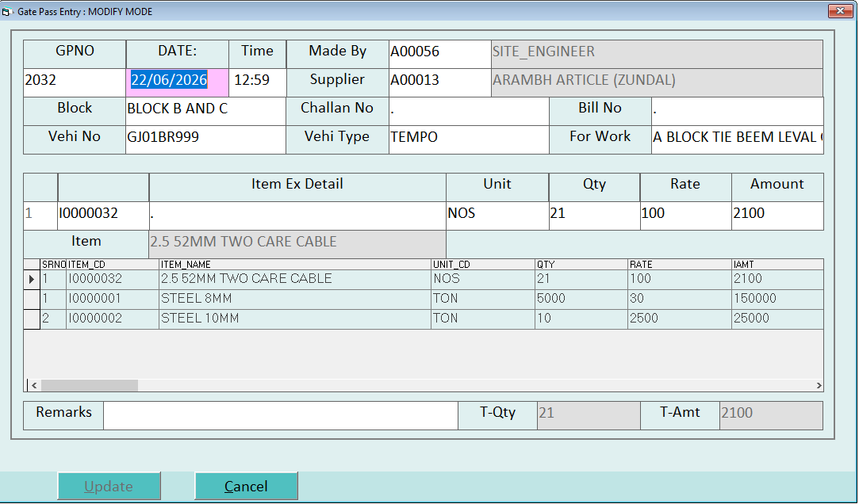Viewport: 859px width, 504px height.
Task: Click the Time field showing 12:59
Action: (258, 82)
